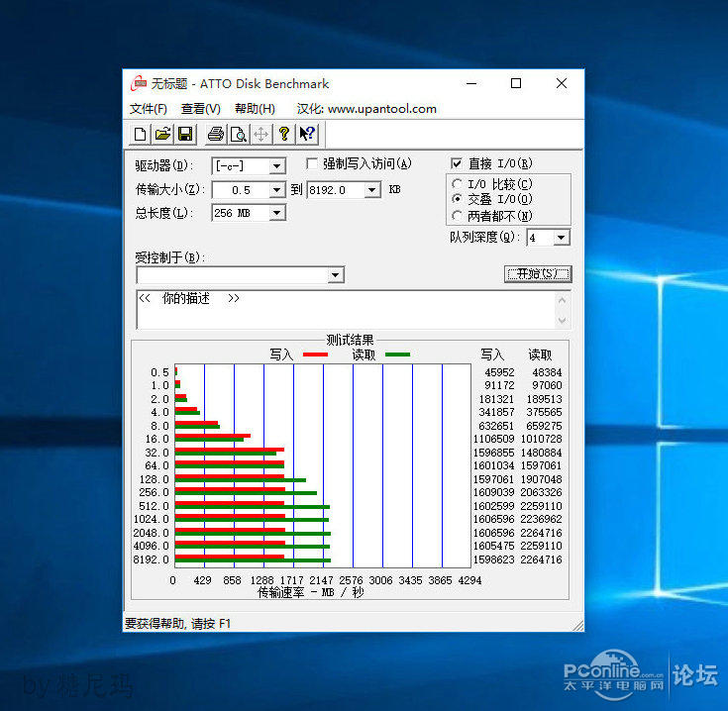The width and height of the screenshot is (728, 711).
Task: Click the Print Preview toolbar icon
Action: (239, 134)
